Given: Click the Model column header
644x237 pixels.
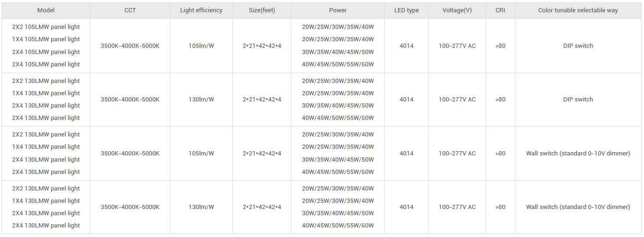Looking at the screenshot, I should pos(46,10).
